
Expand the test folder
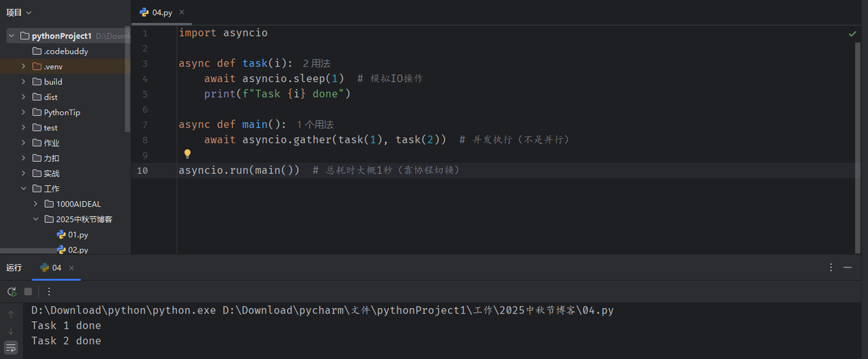click(24, 127)
